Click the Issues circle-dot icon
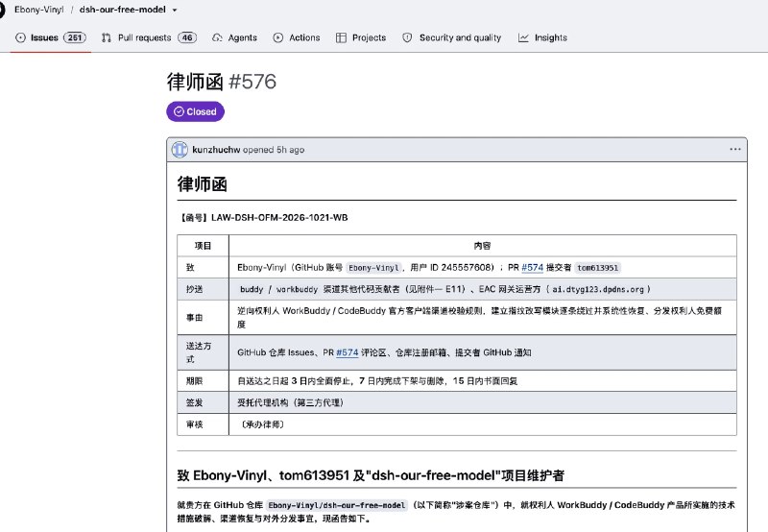The width and height of the screenshot is (768, 532). [x=20, y=37]
